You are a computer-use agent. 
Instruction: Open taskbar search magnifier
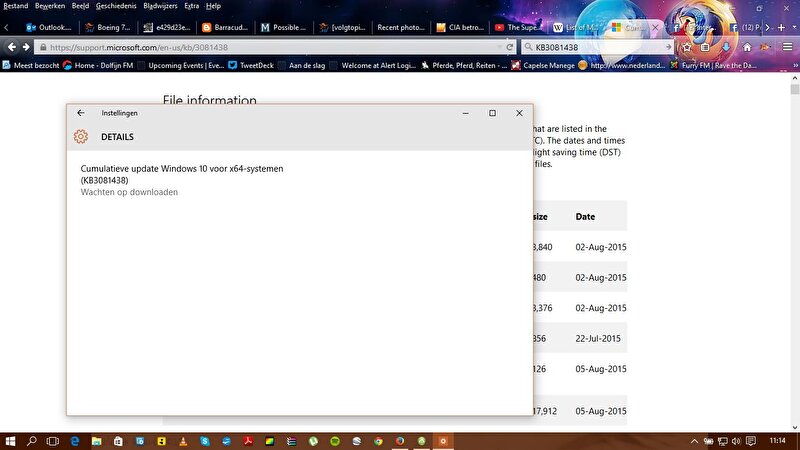click(x=32, y=440)
